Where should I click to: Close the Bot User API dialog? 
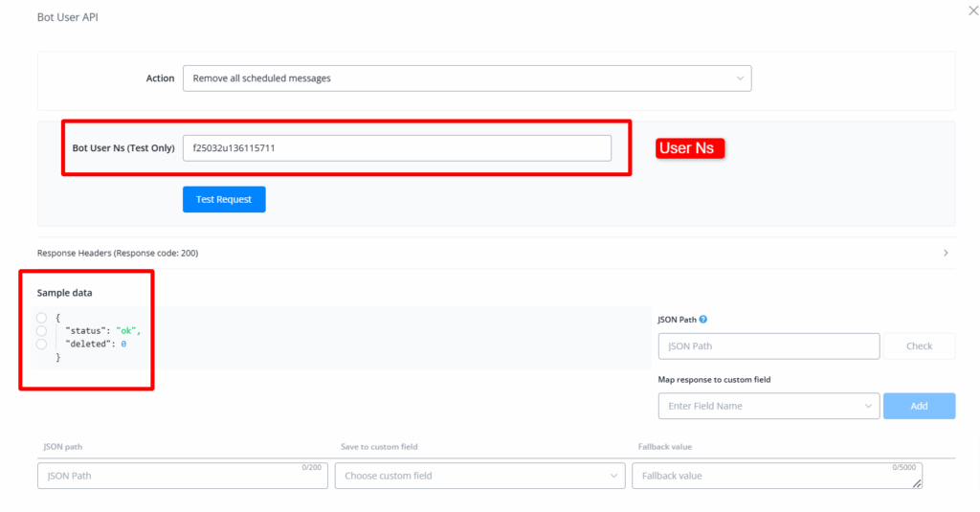(x=973, y=11)
